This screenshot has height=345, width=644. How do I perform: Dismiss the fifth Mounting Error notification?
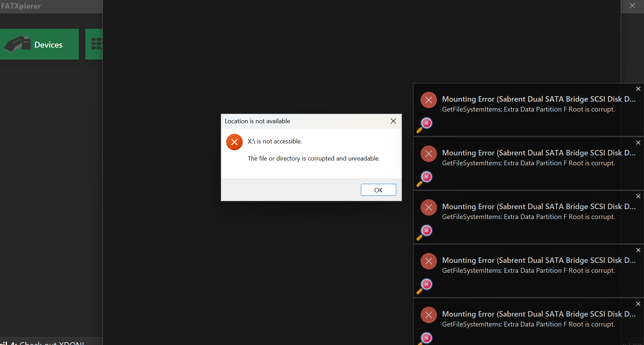[x=638, y=304]
